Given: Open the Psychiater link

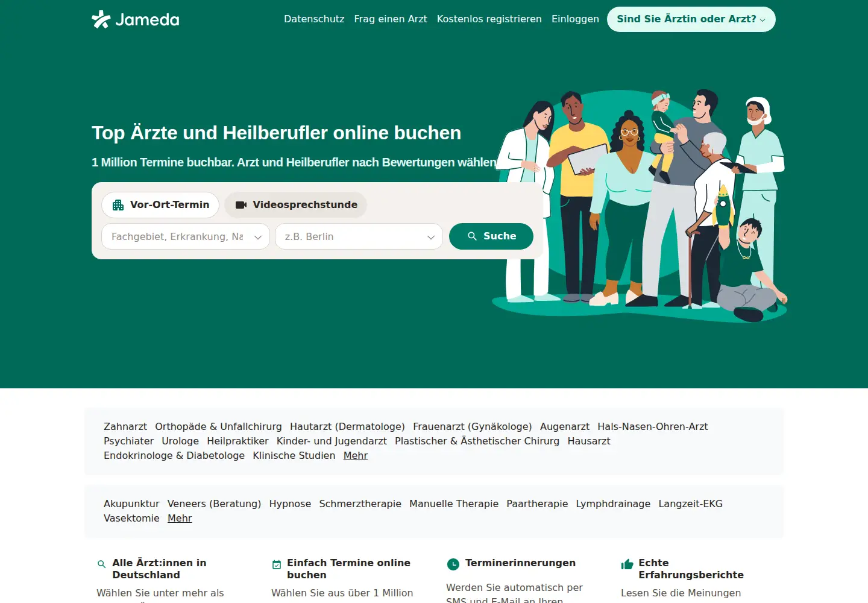Looking at the screenshot, I should [128, 441].
